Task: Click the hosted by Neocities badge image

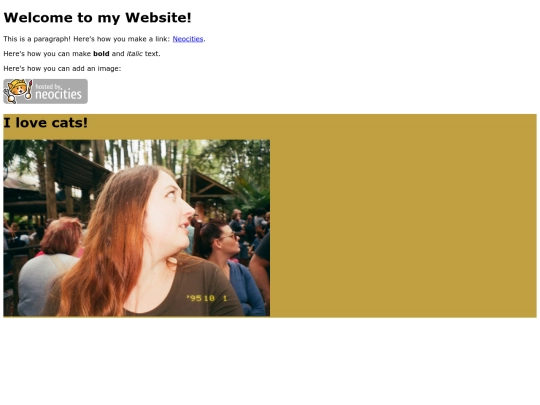Action: (45, 91)
